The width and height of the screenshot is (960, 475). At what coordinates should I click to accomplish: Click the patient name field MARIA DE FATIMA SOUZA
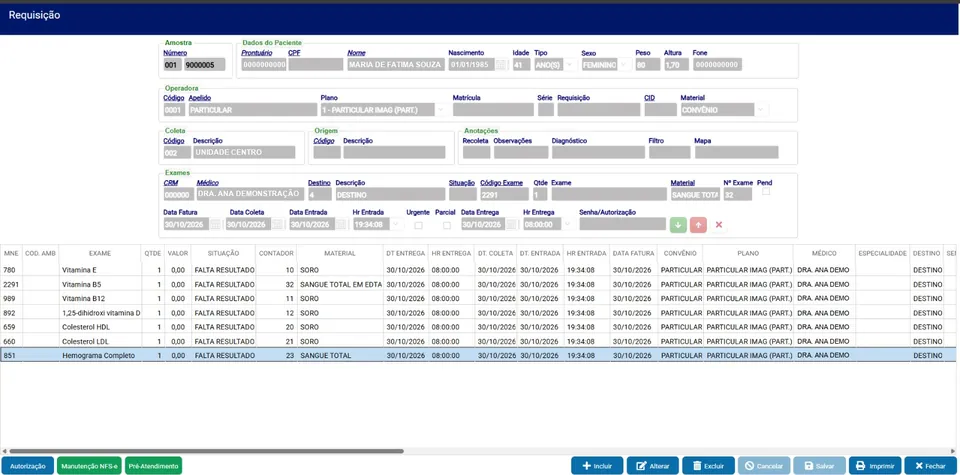click(396, 65)
